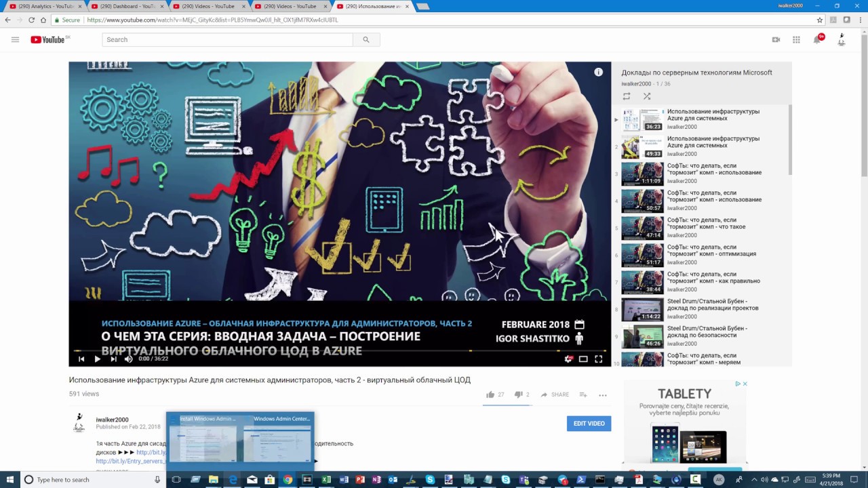Toggle playlist loop
This screenshot has width=868, height=488.
click(627, 96)
